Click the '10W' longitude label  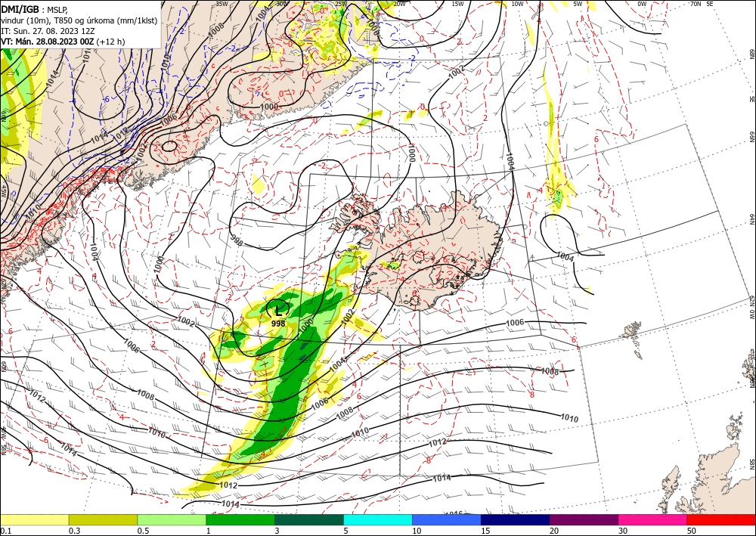click(517, 4)
